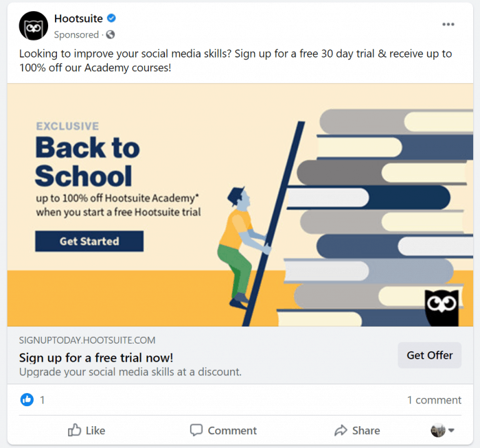Open signuptoday.hootsuite.com link
This screenshot has width=480, height=448.
(87, 341)
